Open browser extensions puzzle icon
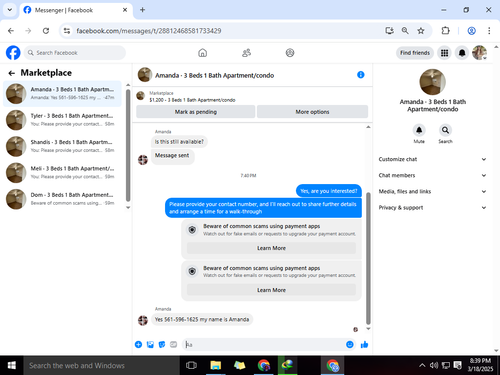Viewport: 500px width, 375px height. [445, 31]
